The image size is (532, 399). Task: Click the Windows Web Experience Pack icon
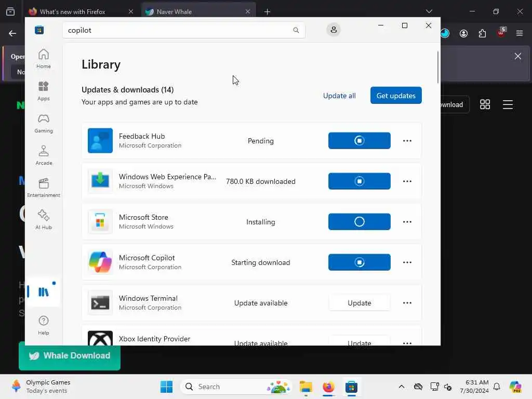[100, 181]
